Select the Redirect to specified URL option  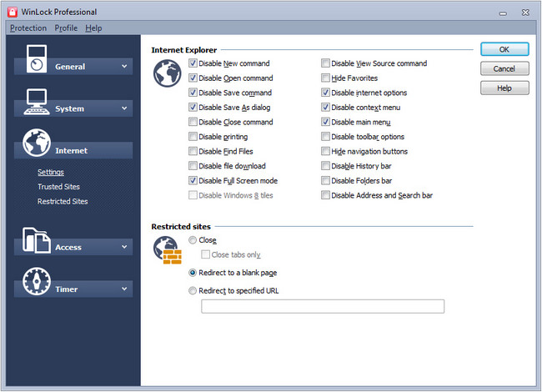pyautogui.click(x=193, y=291)
